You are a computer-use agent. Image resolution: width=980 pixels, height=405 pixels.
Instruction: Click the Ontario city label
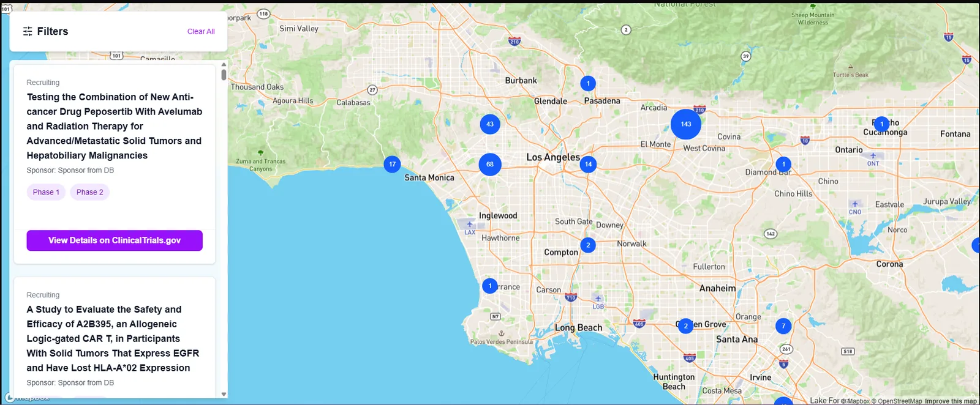point(849,150)
